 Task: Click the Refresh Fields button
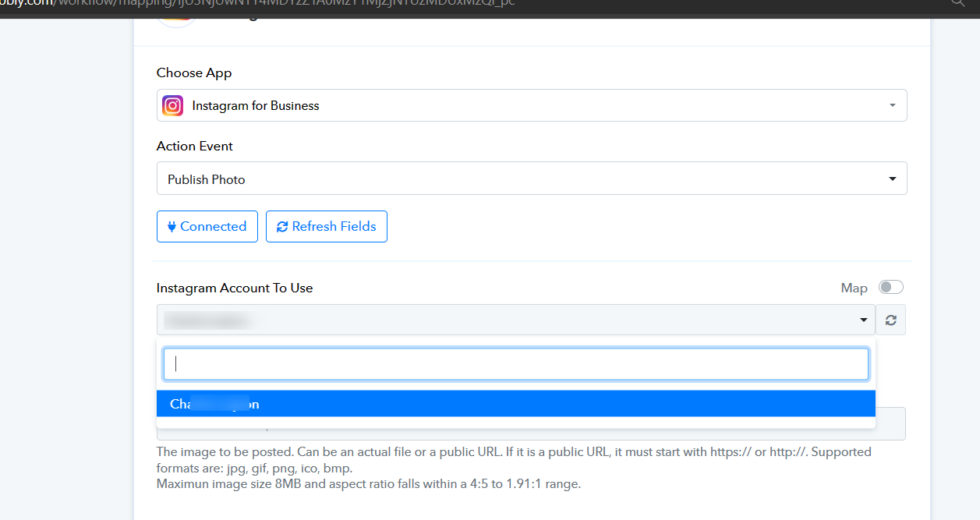point(327,226)
